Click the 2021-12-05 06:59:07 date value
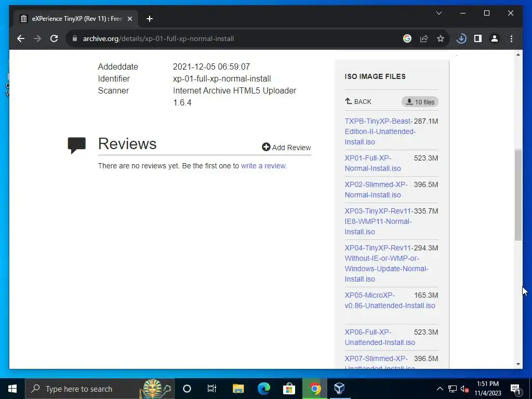532x399 pixels. coord(211,67)
